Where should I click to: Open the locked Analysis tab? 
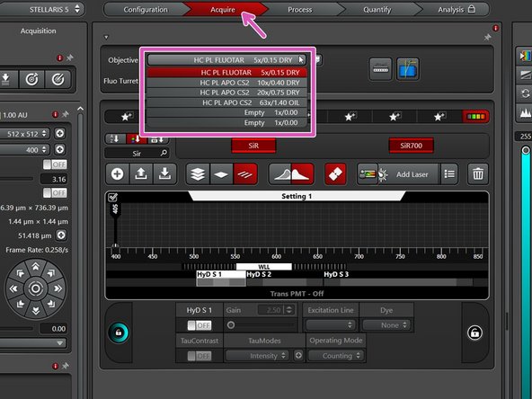point(456,10)
